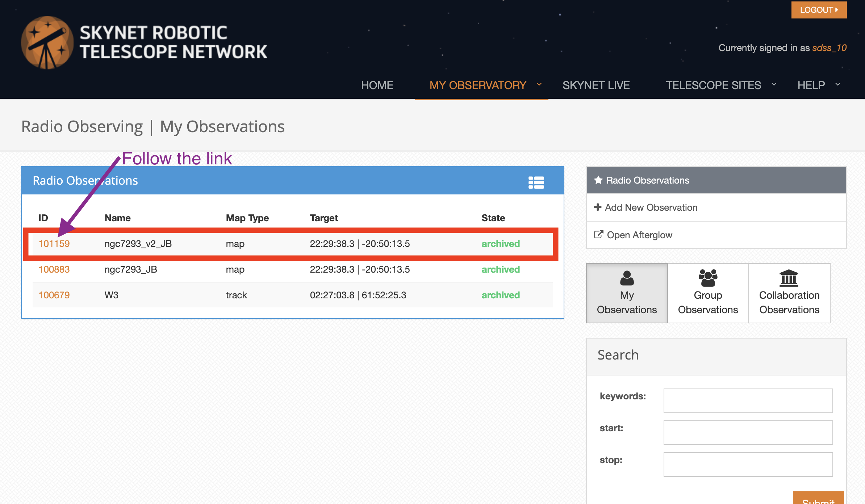Click the keywords search field
Image resolution: width=865 pixels, height=504 pixels.
(x=748, y=401)
